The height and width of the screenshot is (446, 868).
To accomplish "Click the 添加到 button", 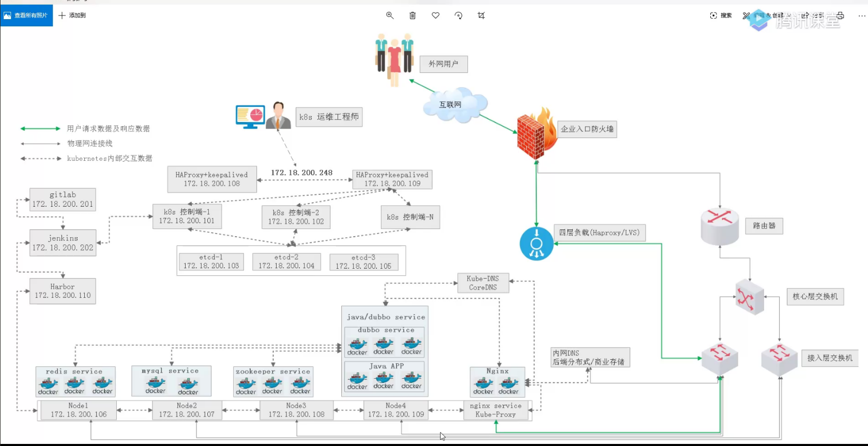I will coord(72,16).
